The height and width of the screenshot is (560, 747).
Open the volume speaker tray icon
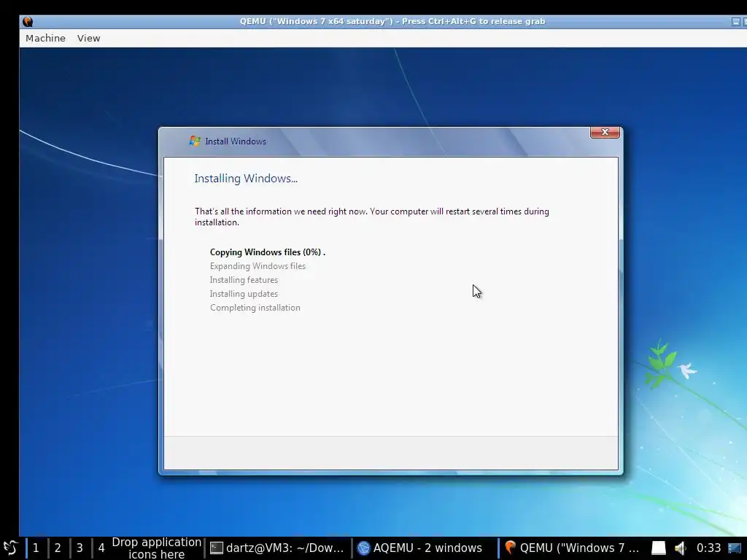(x=681, y=548)
